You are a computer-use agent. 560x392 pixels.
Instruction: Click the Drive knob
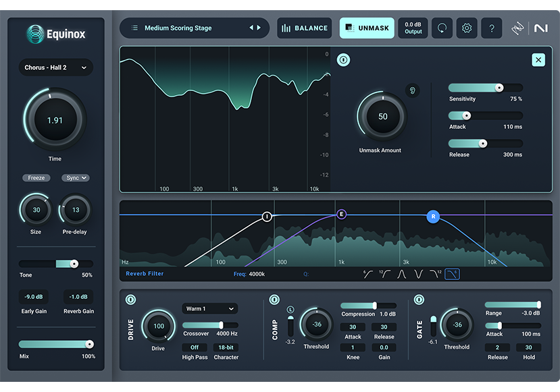click(159, 326)
